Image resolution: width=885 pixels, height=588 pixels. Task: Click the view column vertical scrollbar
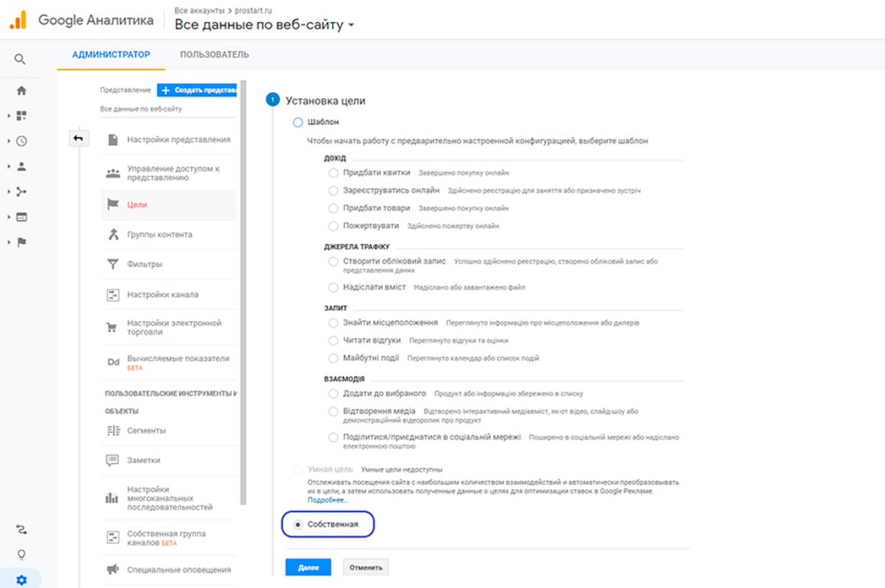pyautogui.click(x=243, y=292)
